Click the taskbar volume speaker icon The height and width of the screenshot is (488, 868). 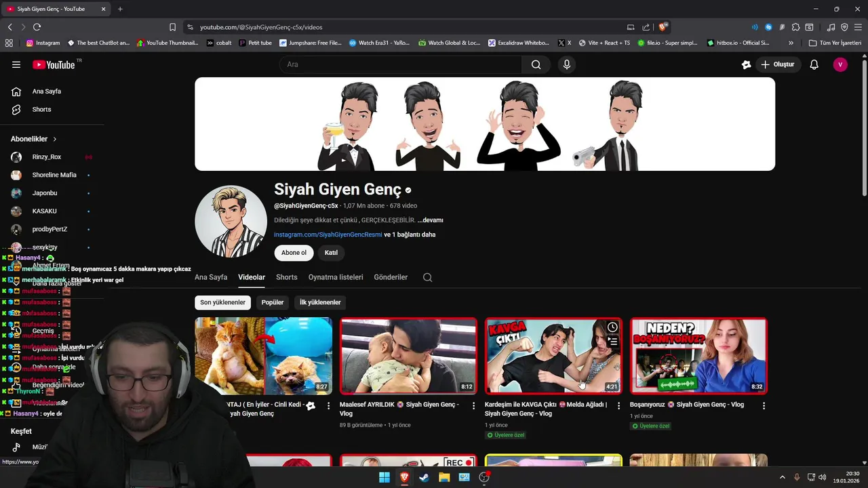pyautogui.click(x=821, y=477)
